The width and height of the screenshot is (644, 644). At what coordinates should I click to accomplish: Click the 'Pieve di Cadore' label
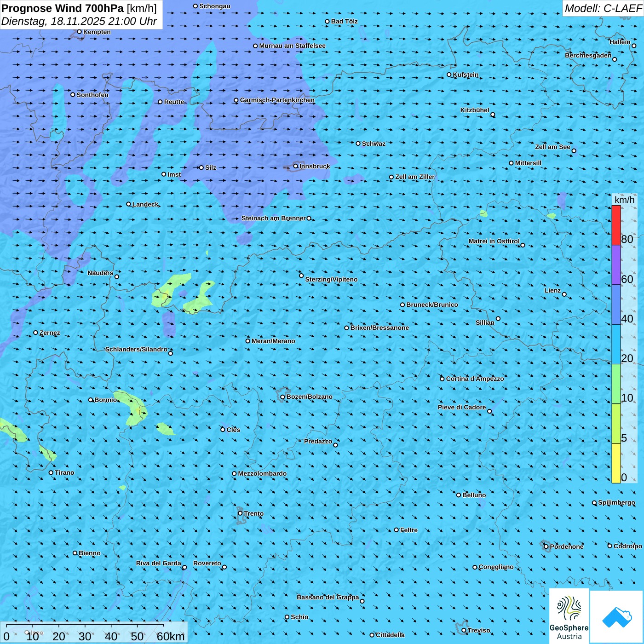pos(462,407)
